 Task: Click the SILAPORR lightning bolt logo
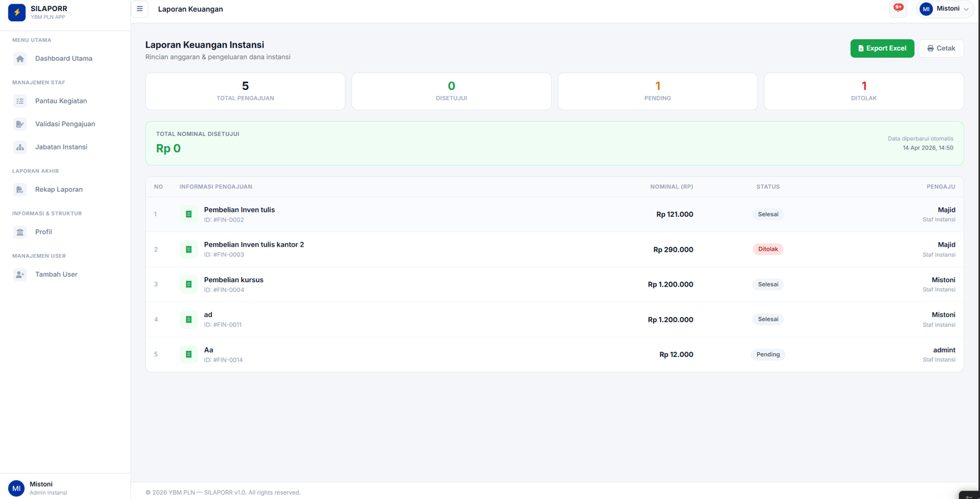(x=17, y=12)
